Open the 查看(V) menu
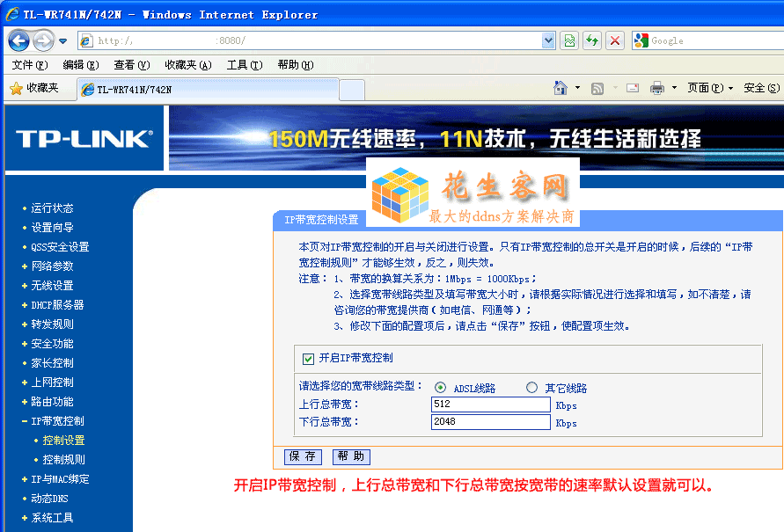This screenshot has width=784, height=532. 131,65
